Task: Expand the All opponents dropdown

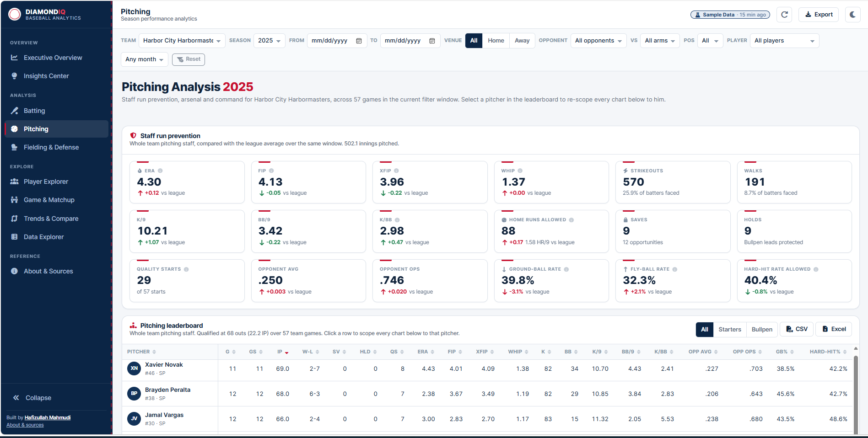Action: (x=598, y=41)
